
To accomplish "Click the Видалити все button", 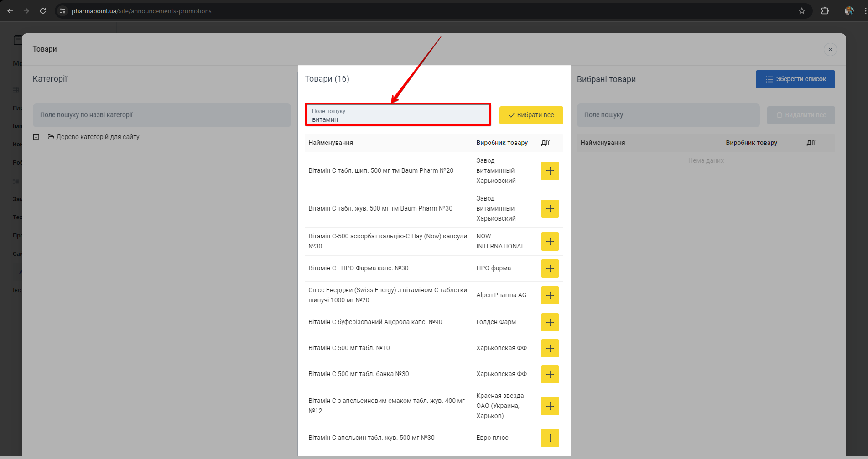I will point(800,115).
